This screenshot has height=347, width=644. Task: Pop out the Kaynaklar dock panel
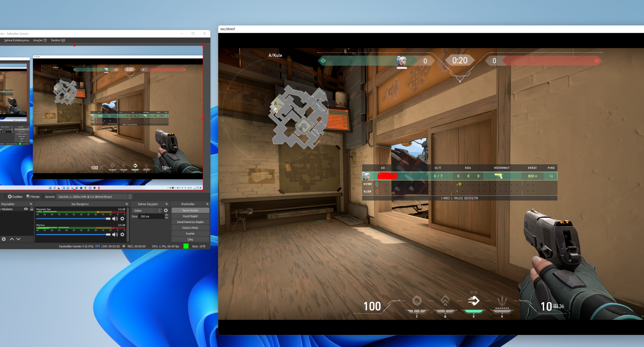pyautogui.click(x=31, y=204)
